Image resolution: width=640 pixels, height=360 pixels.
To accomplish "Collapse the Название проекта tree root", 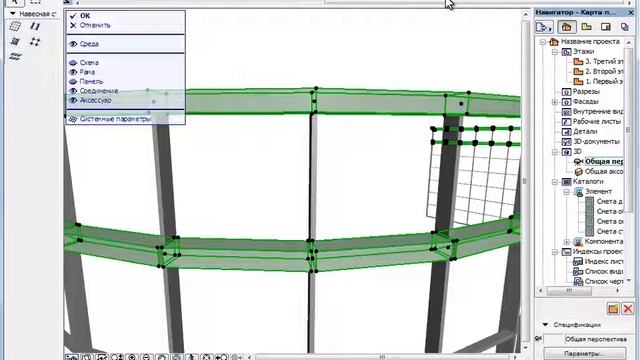I will click(543, 42).
